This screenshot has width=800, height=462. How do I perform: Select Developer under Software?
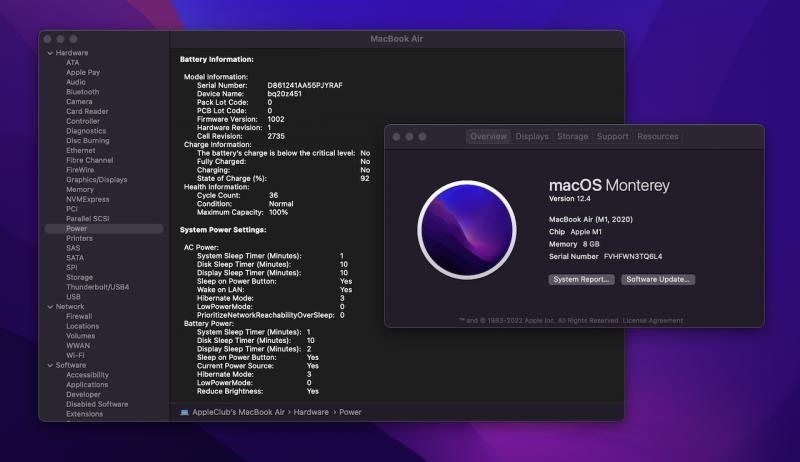pyautogui.click(x=83, y=395)
